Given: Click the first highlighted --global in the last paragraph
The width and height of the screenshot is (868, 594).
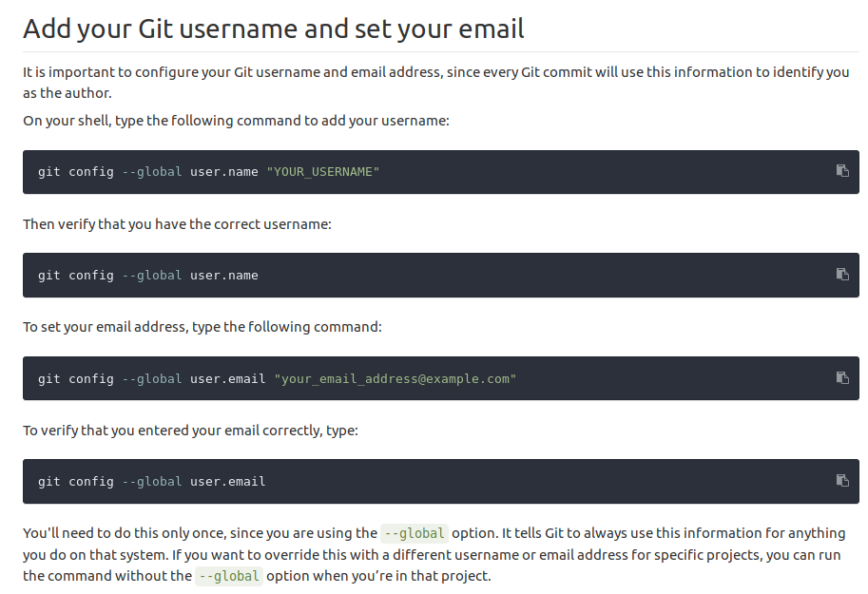Looking at the screenshot, I should [414, 533].
